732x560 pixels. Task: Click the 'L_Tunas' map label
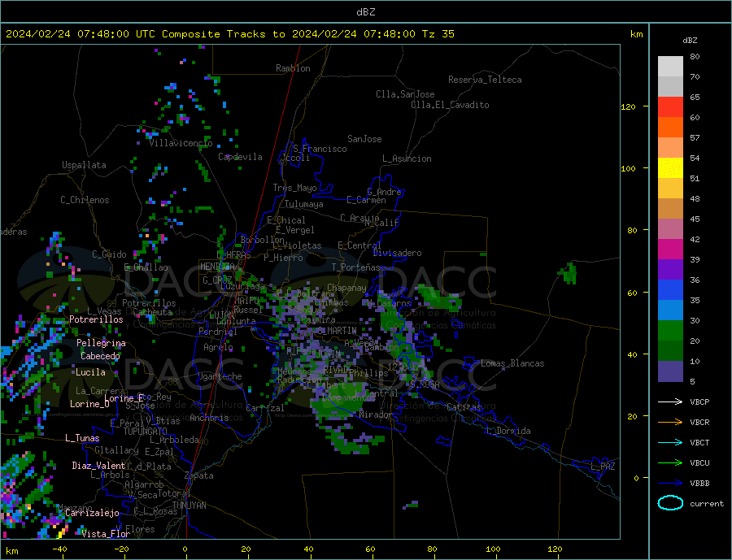pyautogui.click(x=82, y=438)
